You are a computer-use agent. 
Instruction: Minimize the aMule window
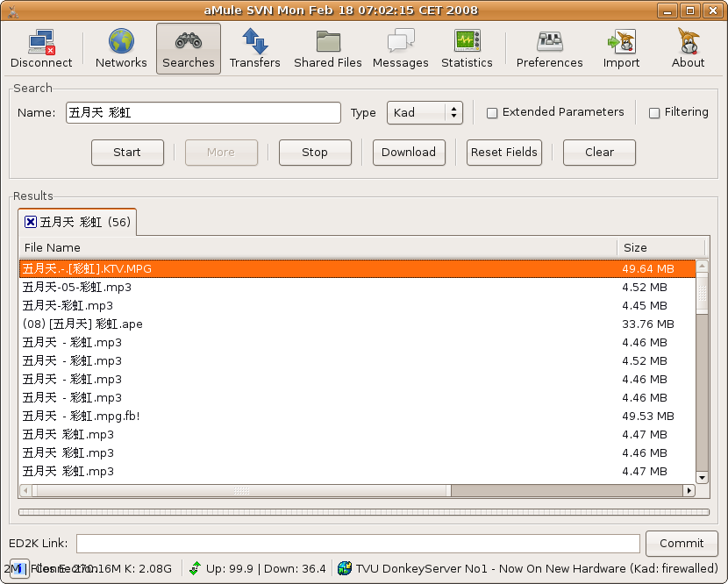(667, 11)
